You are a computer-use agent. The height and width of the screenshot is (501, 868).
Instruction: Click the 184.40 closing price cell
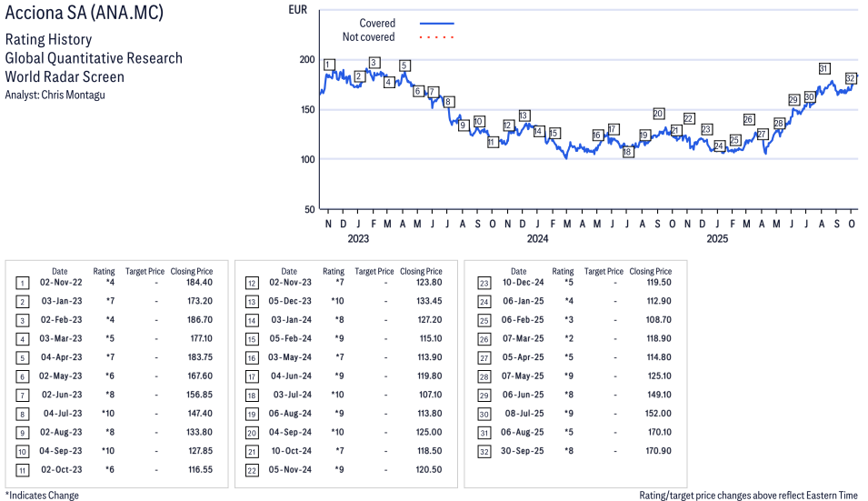[x=197, y=284]
